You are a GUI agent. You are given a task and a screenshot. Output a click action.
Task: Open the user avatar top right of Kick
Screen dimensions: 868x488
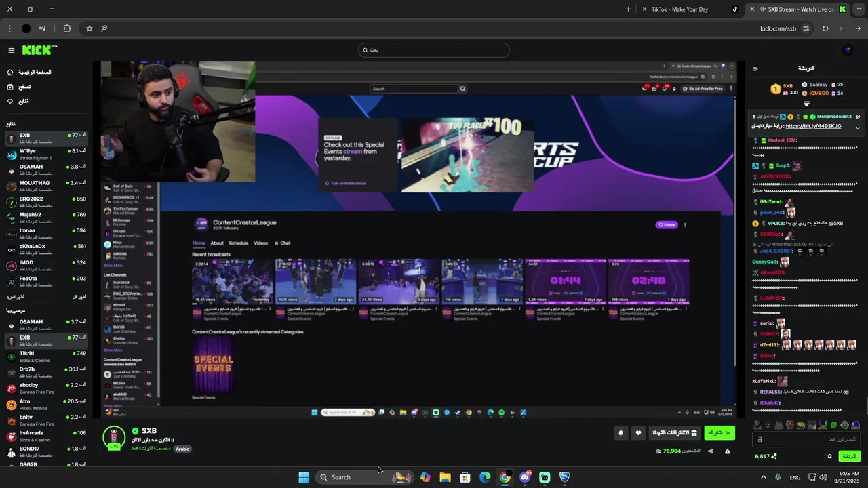click(x=847, y=50)
